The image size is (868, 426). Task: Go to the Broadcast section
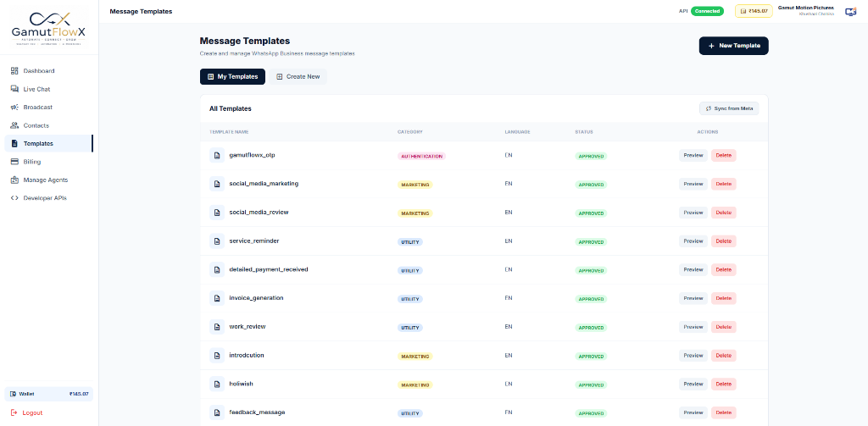click(48, 108)
